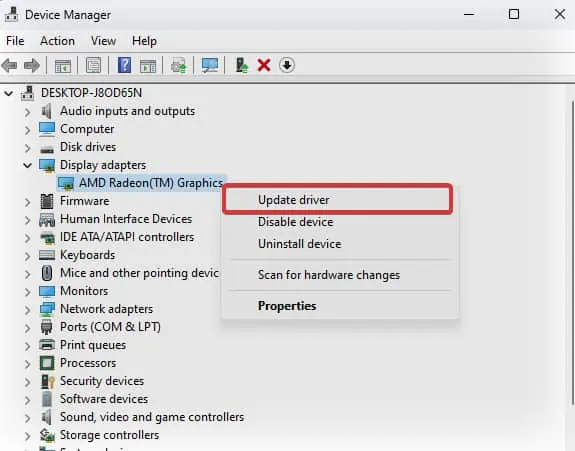Viewport: 575px width, 451px height.
Task: Expand Sound, video and game controllers
Action: coord(28,417)
